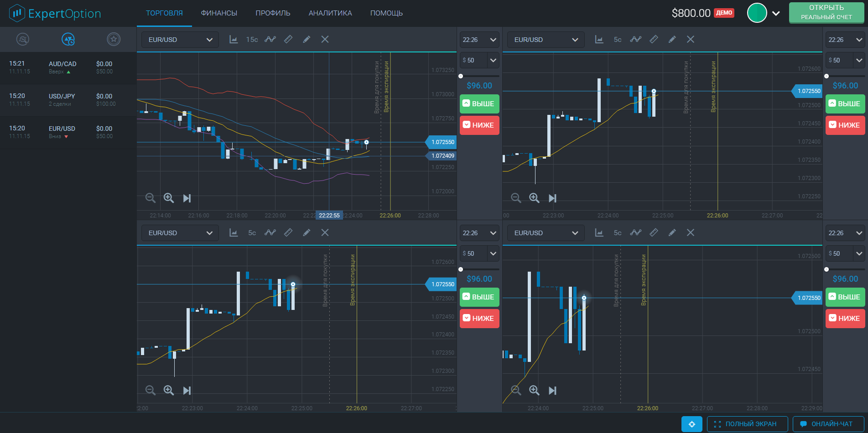Click the investment amount slider handle in top-left panel

tap(461, 76)
